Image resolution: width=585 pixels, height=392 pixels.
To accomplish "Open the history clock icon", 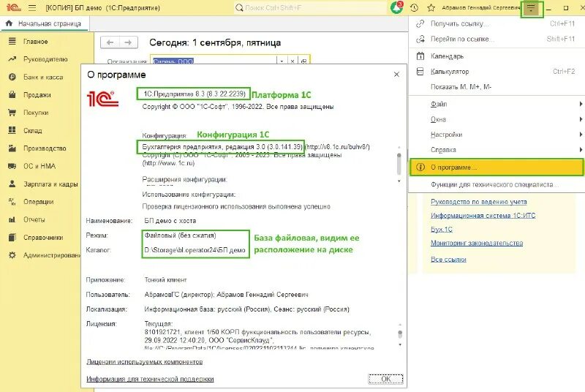I will (x=414, y=7).
